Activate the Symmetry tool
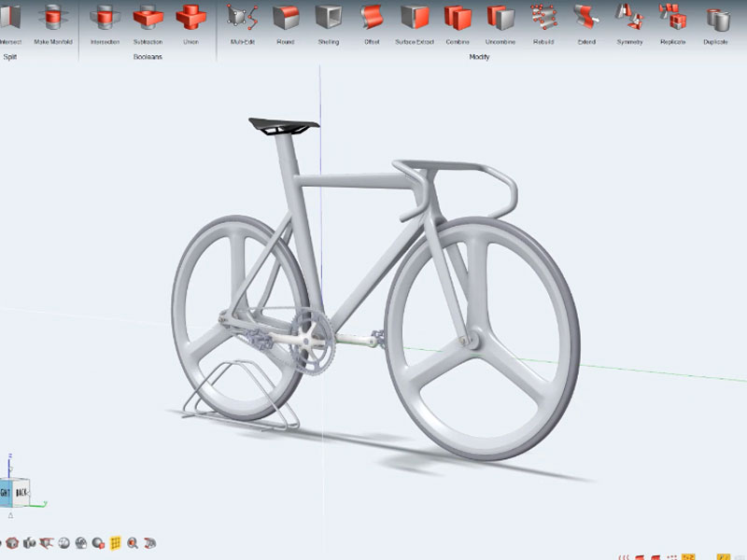This screenshot has width=747, height=560. coord(630,21)
